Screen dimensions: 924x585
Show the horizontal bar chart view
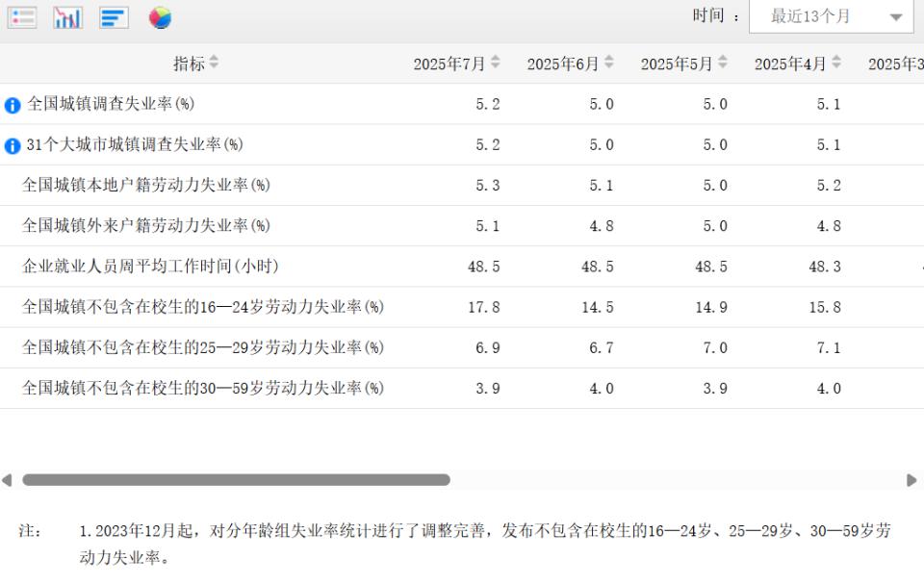114,17
